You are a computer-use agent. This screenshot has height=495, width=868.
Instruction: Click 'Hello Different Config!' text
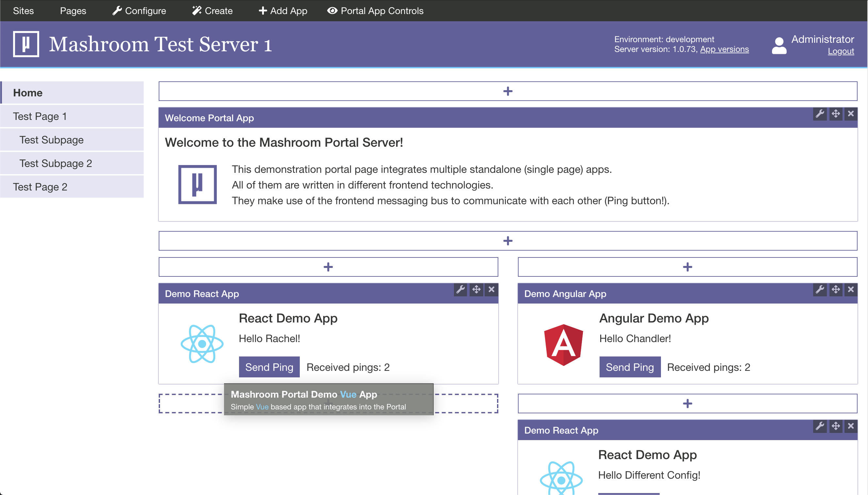649,475
